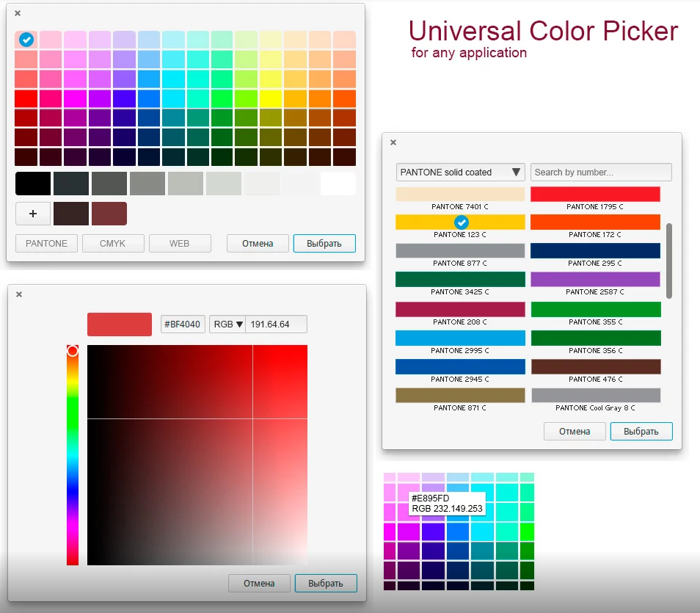Click Отмена in the palette grid dialog
The height and width of the screenshot is (613, 700).
point(258,244)
